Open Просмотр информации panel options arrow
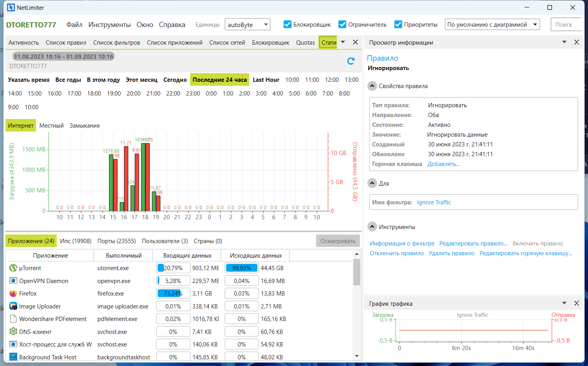This screenshot has height=366, width=588. [x=565, y=42]
